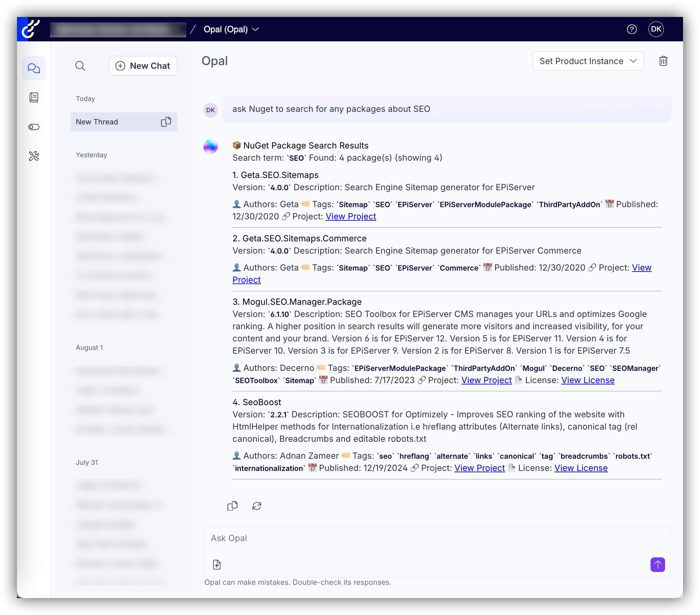Start a New Chat
700x615 pixels.
143,66
